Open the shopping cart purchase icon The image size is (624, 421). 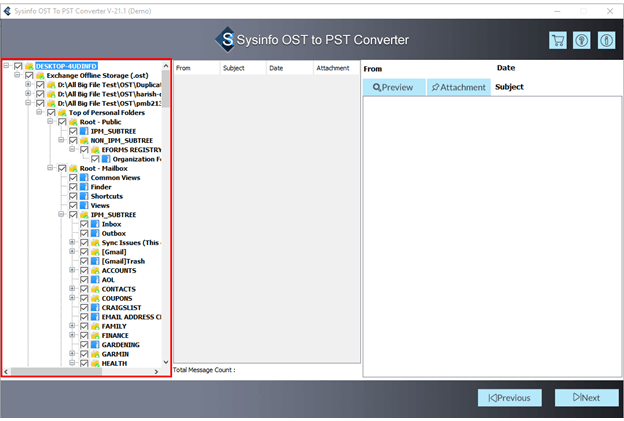coord(558,41)
